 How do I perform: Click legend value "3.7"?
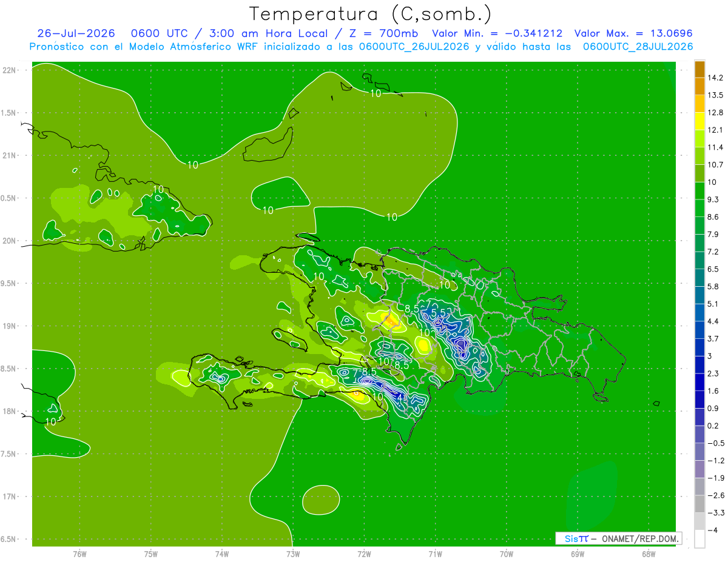(713, 338)
